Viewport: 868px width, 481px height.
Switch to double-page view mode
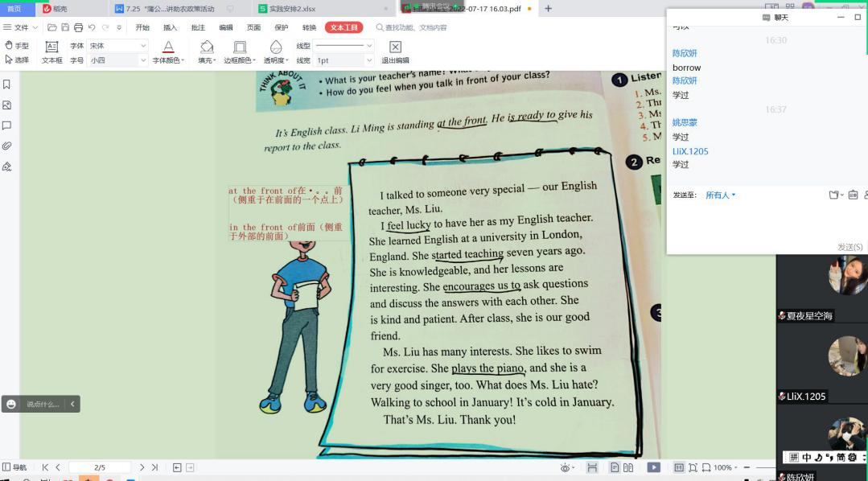pos(628,467)
